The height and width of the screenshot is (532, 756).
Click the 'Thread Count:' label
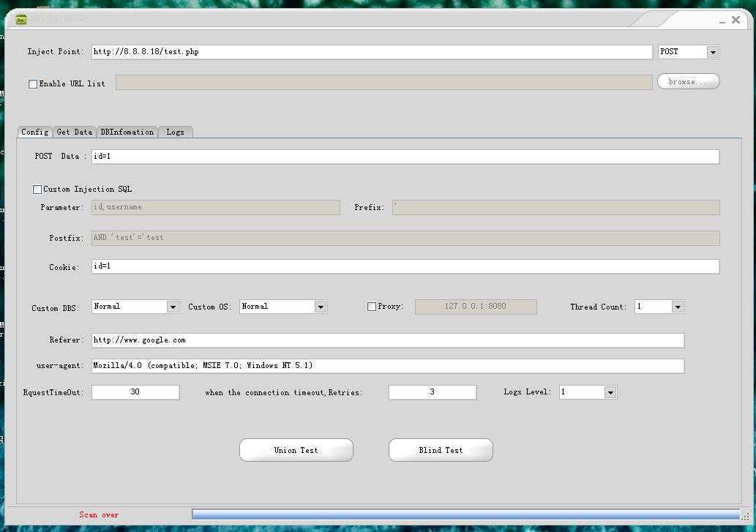[599, 307]
